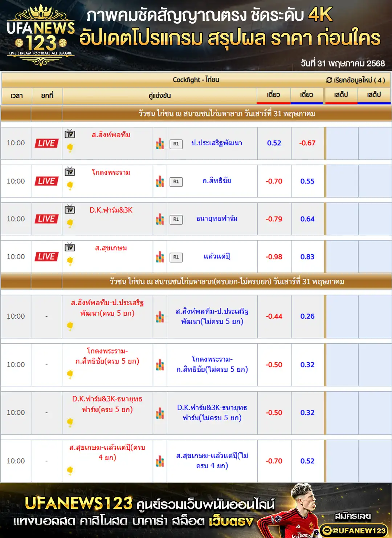Select odds -0.67 for ป.ประเสริฐพัฒนา
392x538 pixels.
pyautogui.click(x=307, y=143)
